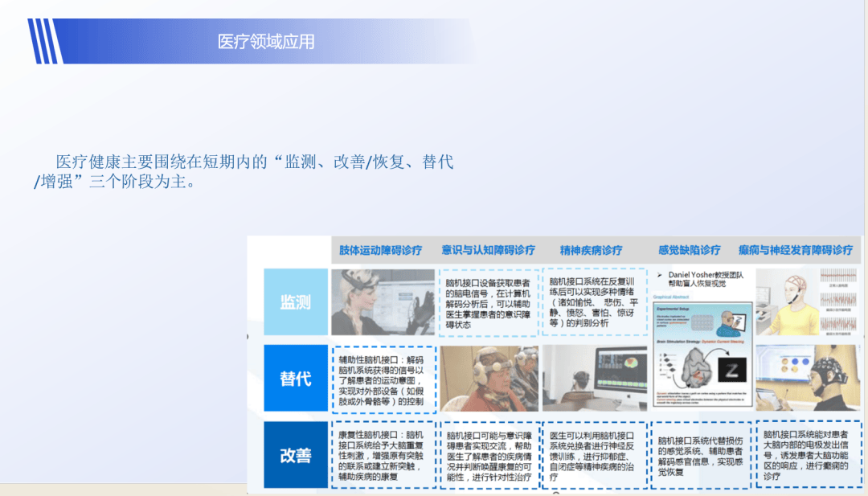Select the dark blue 改善 row label
The height and width of the screenshot is (496, 868).
click(x=296, y=454)
